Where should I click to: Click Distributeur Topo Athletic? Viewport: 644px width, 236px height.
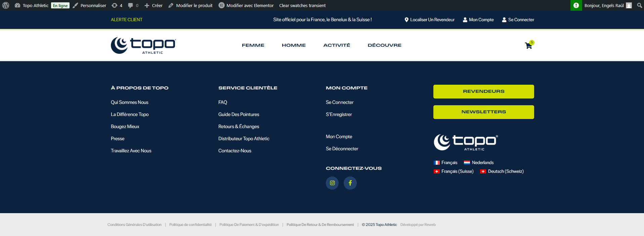coord(244,139)
